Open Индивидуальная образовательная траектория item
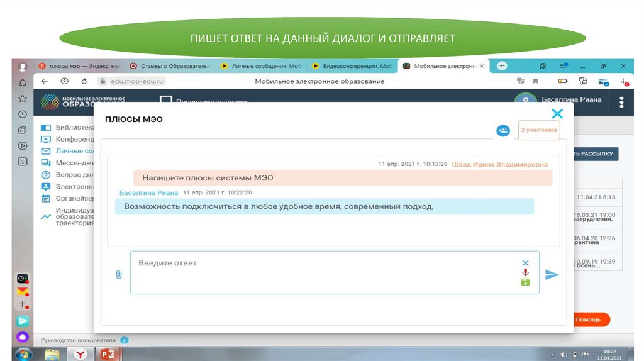 [x=67, y=216]
